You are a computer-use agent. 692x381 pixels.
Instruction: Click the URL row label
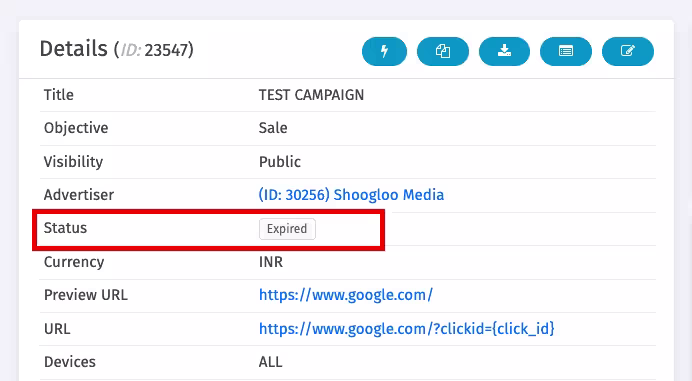[57, 328]
